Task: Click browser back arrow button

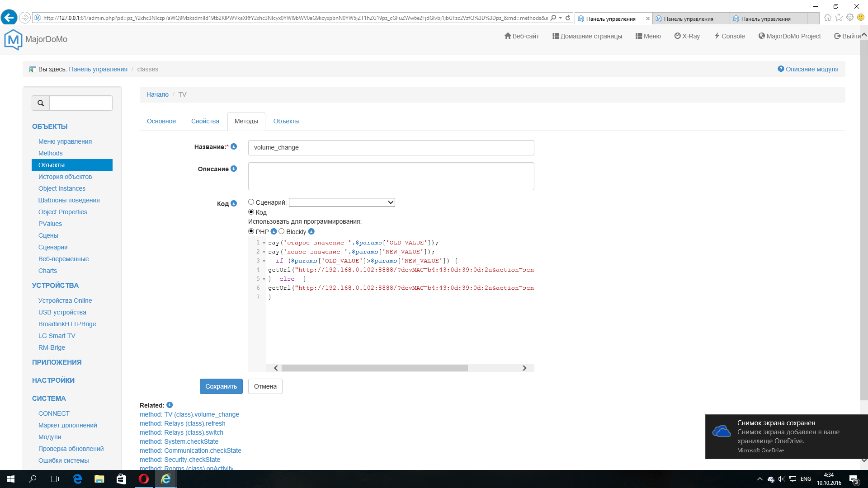Action: [9, 18]
